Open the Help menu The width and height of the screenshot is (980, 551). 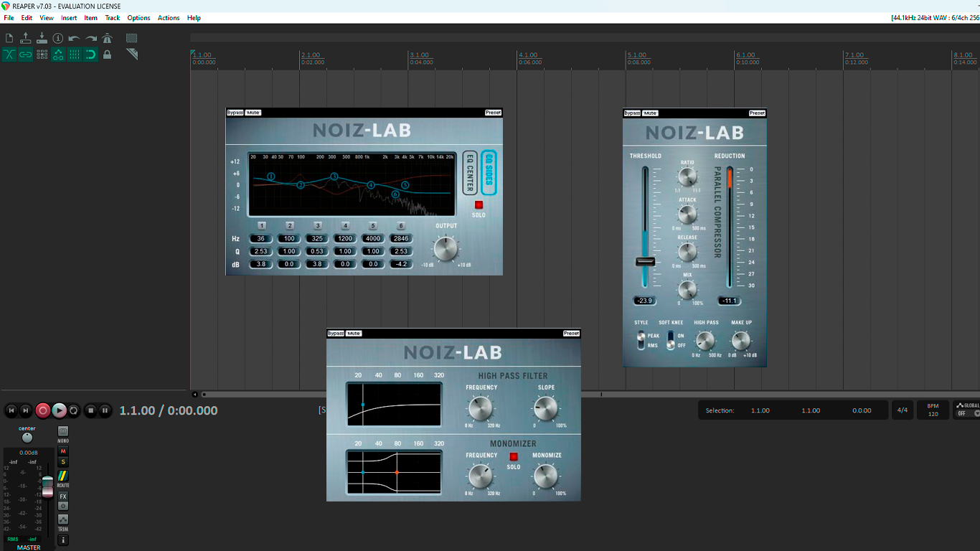click(x=194, y=18)
